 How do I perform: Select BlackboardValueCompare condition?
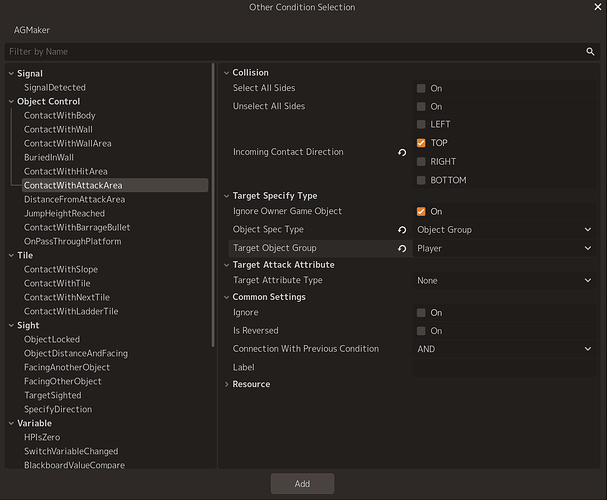click(74, 465)
